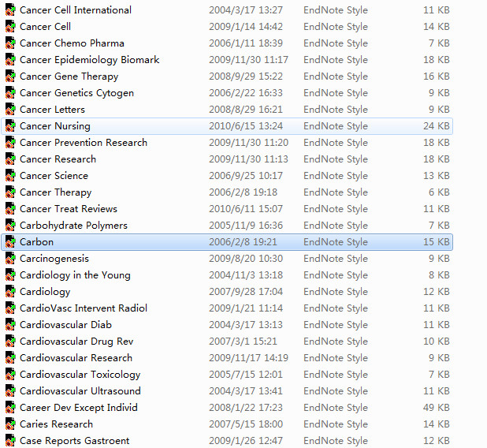Click the Career Dev Except Individ icon
Screen dimensions: 487x448
[x=10, y=408]
